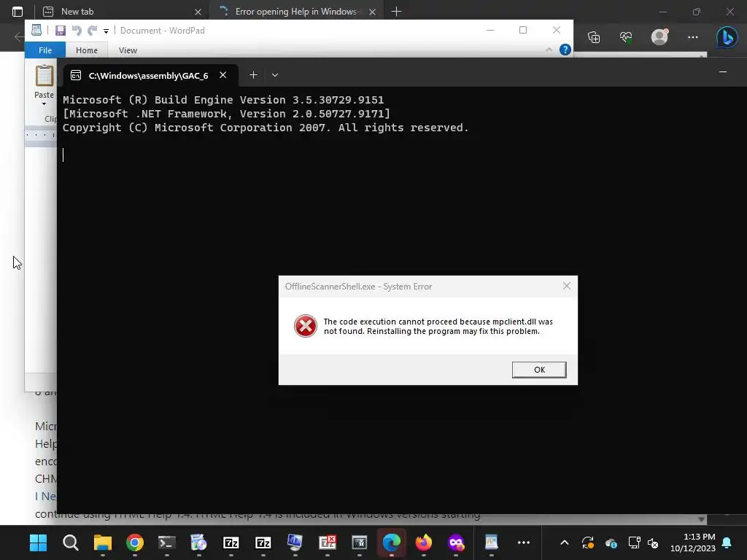Screen dimensions: 747x560
Task: Collapse the WordPad ribbon with chevron
Action: pos(549,50)
